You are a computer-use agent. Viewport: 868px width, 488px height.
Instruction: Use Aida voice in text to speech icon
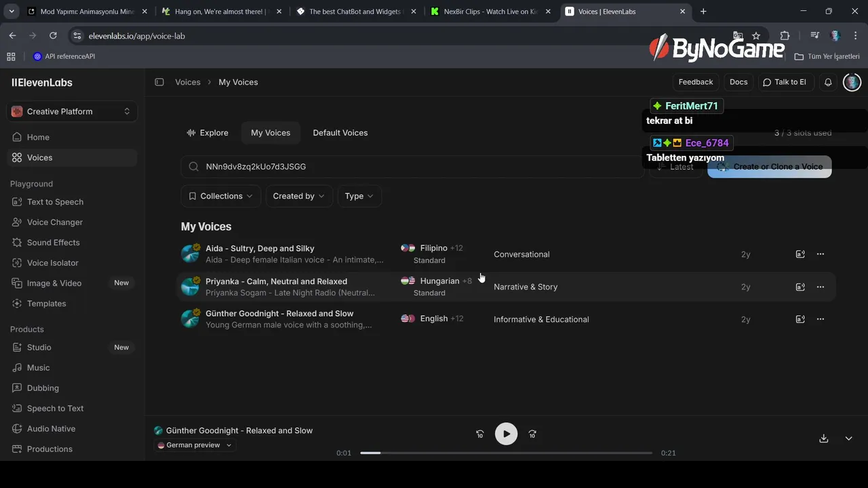tap(800, 254)
